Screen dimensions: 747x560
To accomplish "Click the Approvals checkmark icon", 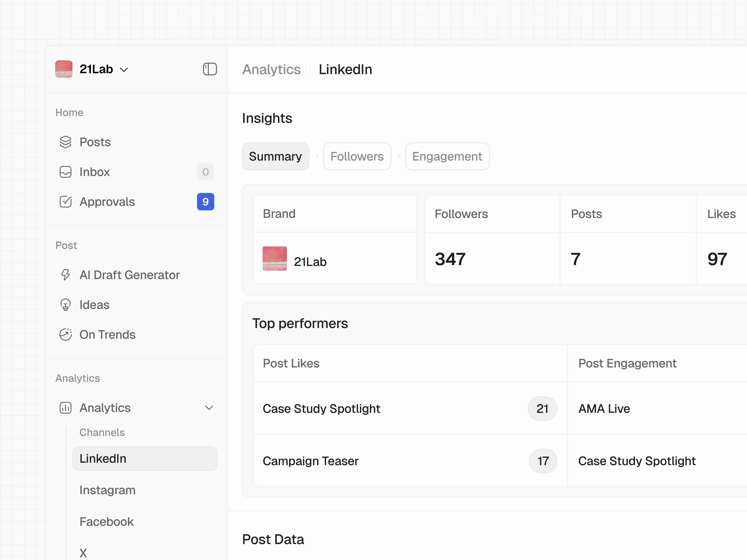I will (66, 202).
